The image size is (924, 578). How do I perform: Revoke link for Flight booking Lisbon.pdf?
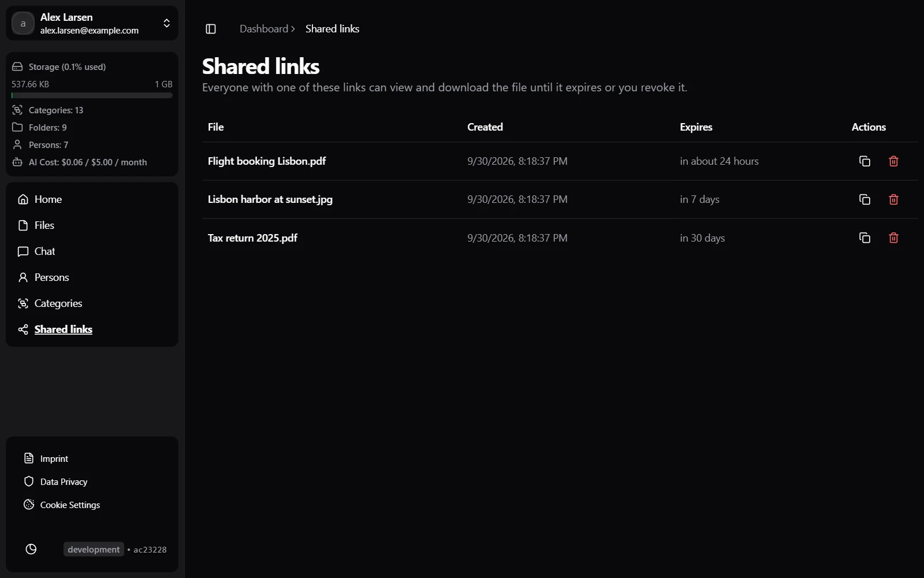(x=893, y=161)
